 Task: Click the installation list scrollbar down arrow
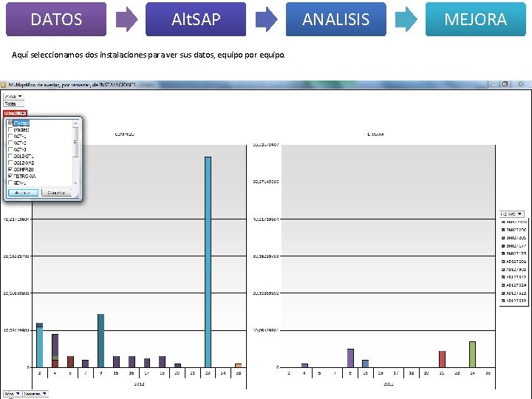[75, 183]
